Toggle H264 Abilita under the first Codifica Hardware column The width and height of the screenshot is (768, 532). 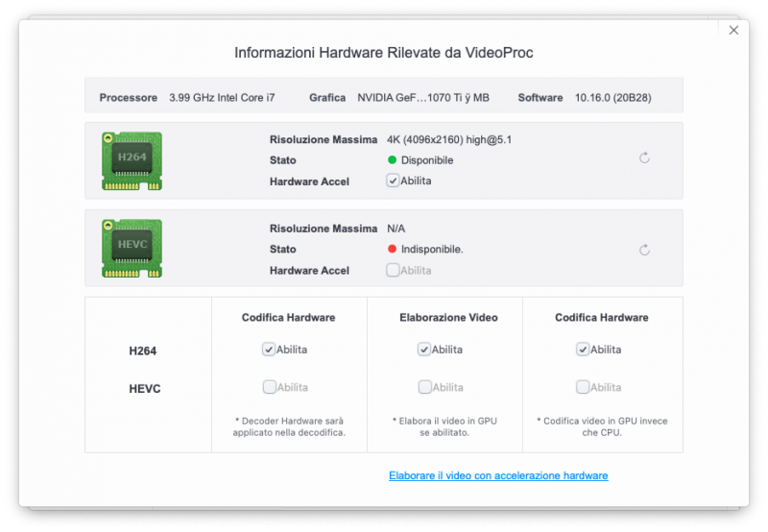click(x=269, y=350)
